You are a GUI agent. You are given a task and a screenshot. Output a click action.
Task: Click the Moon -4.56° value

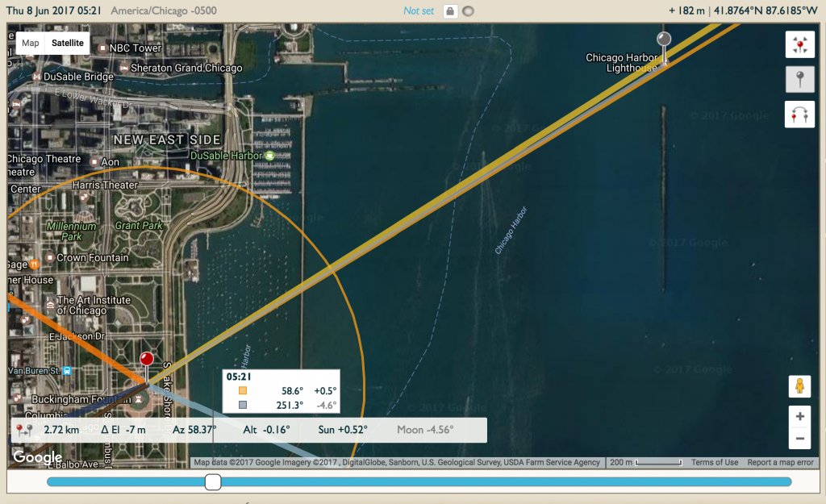(x=425, y=430)
